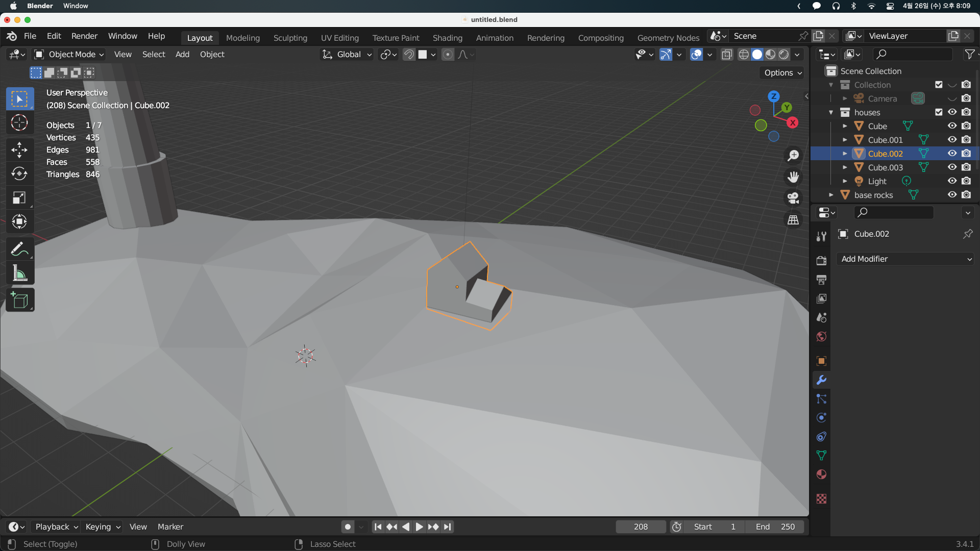Open the Object Data properties tab

click(821, 456)
